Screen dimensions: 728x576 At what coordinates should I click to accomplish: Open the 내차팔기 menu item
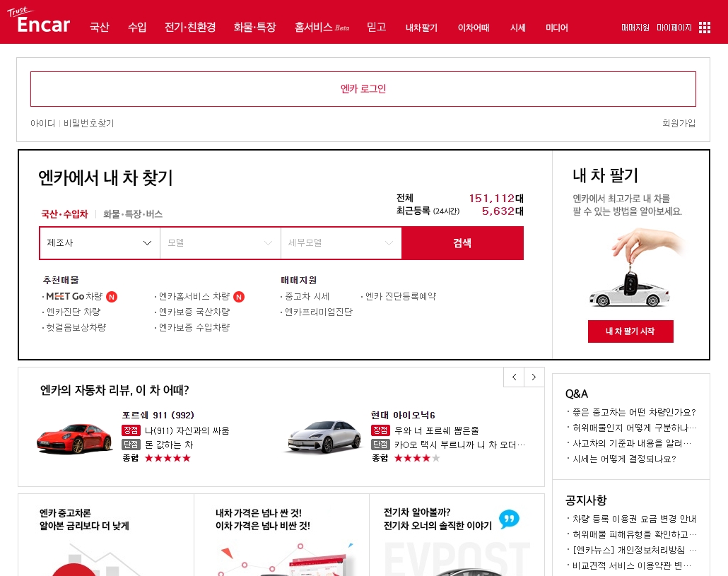click(x=421, y=28)
